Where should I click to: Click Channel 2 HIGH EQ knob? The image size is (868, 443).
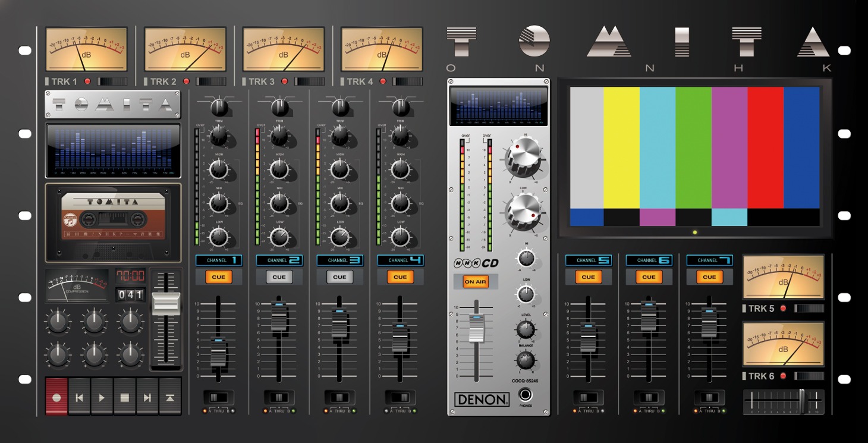279,170
